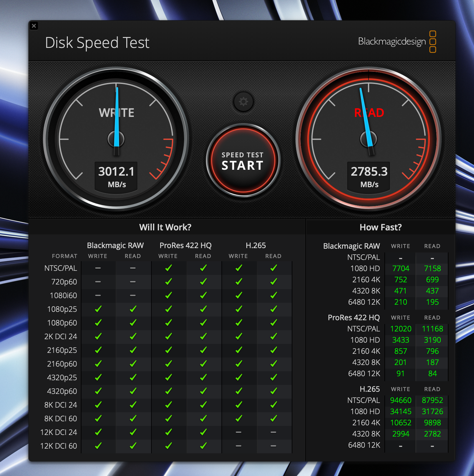Click 1080i60 Blackmagic RAW write dash
474x476 pixels.
[x=98, y=295]
